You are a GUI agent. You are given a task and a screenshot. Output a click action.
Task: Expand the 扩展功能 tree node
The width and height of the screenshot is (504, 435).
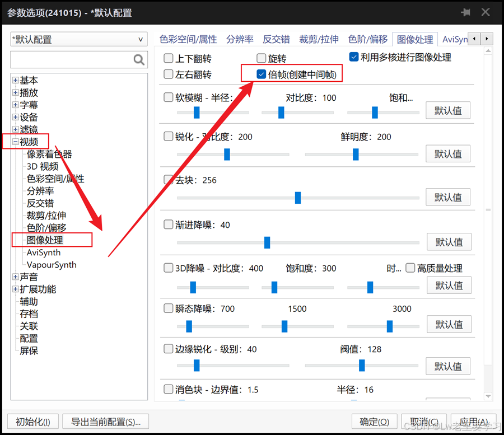[x=16, y=289]
